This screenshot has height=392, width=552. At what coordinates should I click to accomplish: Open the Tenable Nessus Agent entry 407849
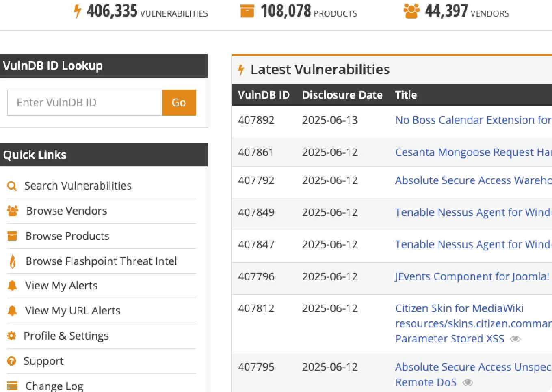click(x=473, y=212)
